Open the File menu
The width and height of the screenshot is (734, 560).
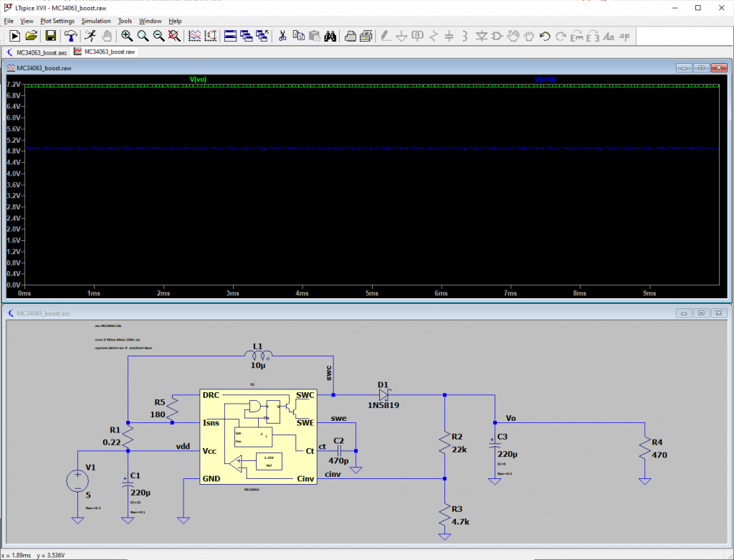pyautogui.click(x=9, y=21)
